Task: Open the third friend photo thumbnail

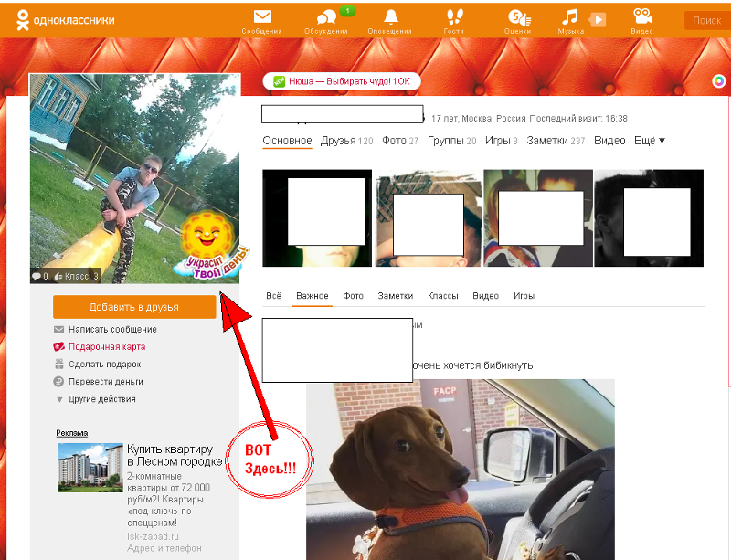Action: pos(538,218)
